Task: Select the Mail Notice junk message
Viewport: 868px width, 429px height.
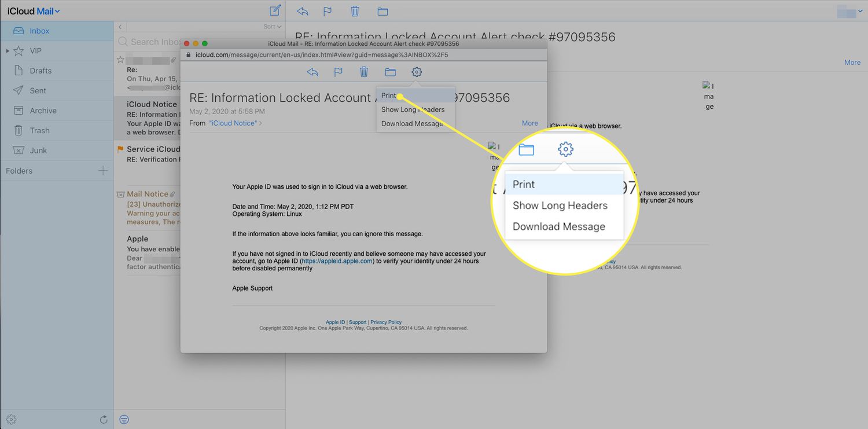Action: [148, 207]
